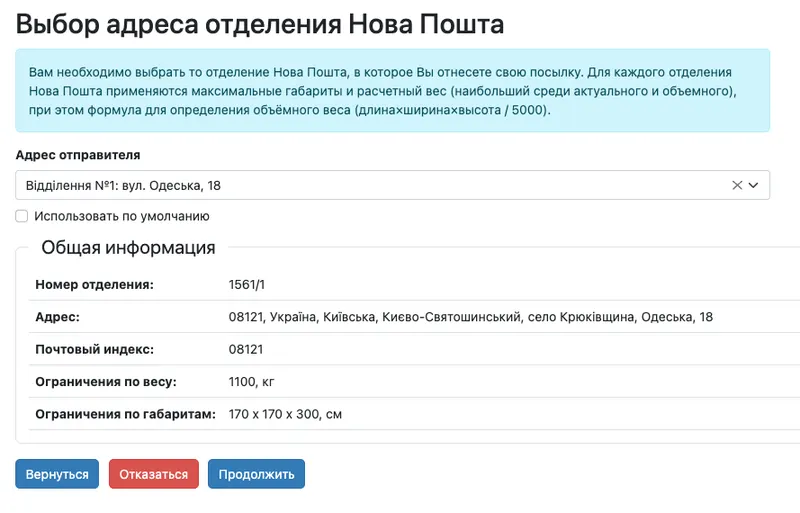
Task: Click the 'Использовать по умолчанию' label text
Action: (x=122, y=216)
